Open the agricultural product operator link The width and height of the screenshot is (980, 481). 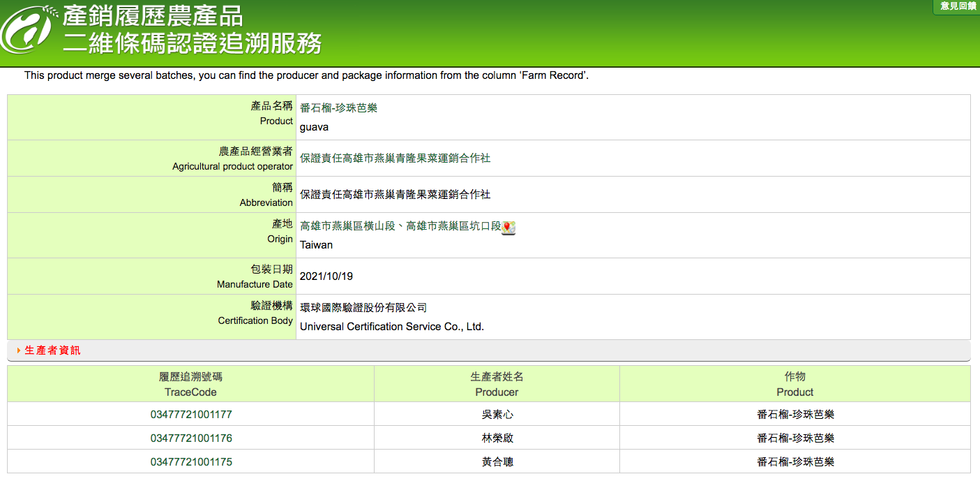(x=395, y=158)
